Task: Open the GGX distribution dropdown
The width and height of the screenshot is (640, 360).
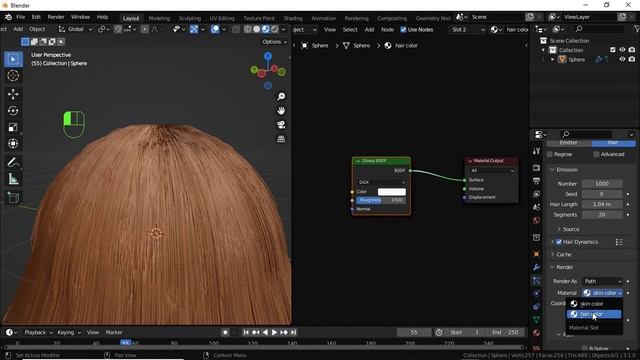Action: point(382,182)
